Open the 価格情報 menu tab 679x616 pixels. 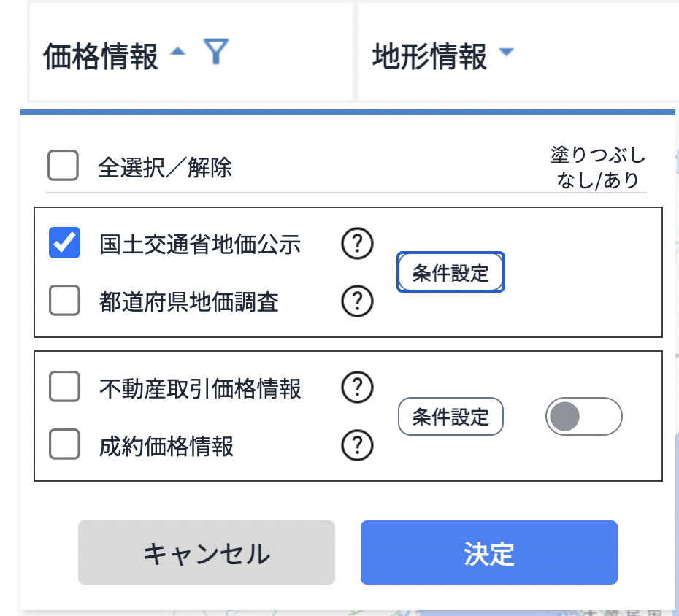tap(101, 55)
